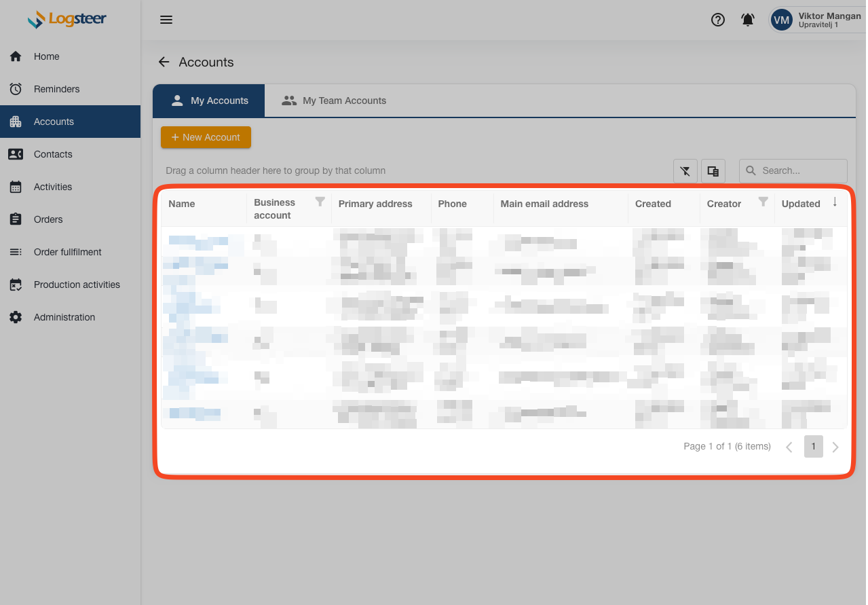Toggle the hamburger menu icon

coord(166,20)
